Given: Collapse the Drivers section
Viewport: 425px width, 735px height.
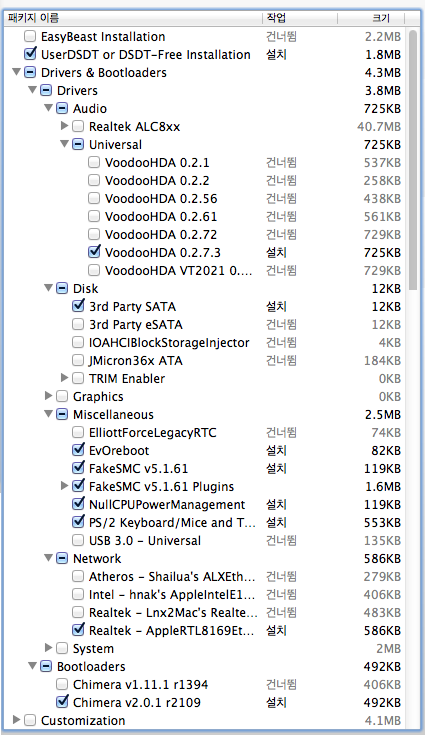Looking at the screenshot, I should click(32, 90).
